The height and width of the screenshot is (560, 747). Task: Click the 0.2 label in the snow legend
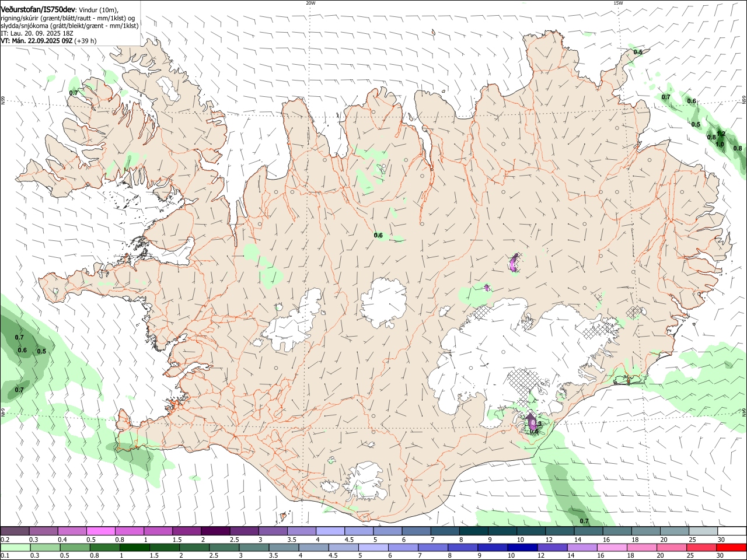click(5, 540)
